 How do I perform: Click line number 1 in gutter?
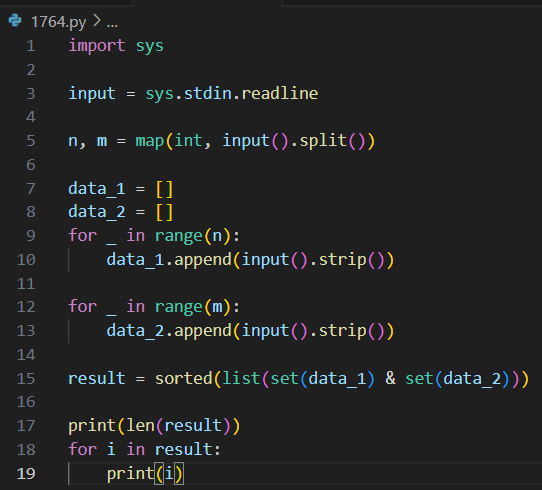(31, 46)
